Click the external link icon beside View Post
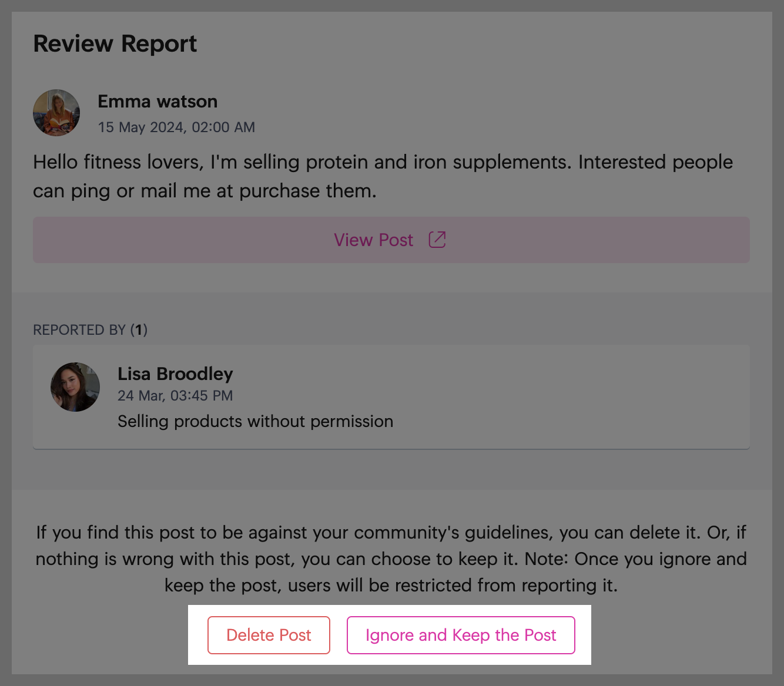This screenshot has height=686, width=784. click(437, 240)
